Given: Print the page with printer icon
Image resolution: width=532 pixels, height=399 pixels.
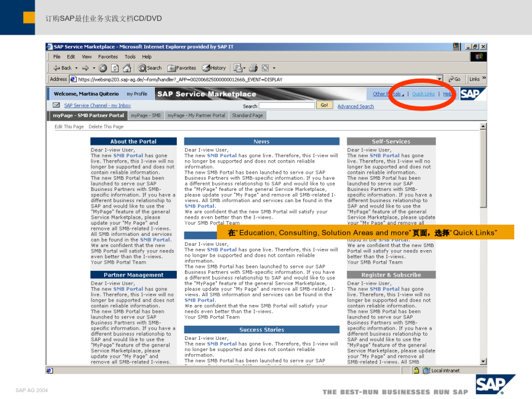Looking at the screenshot, I should [253, 68].
